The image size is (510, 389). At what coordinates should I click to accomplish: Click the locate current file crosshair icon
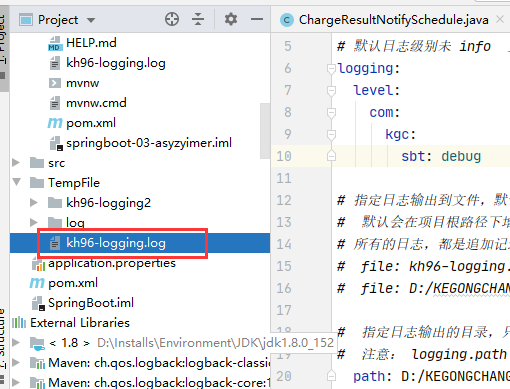point(172,19)
